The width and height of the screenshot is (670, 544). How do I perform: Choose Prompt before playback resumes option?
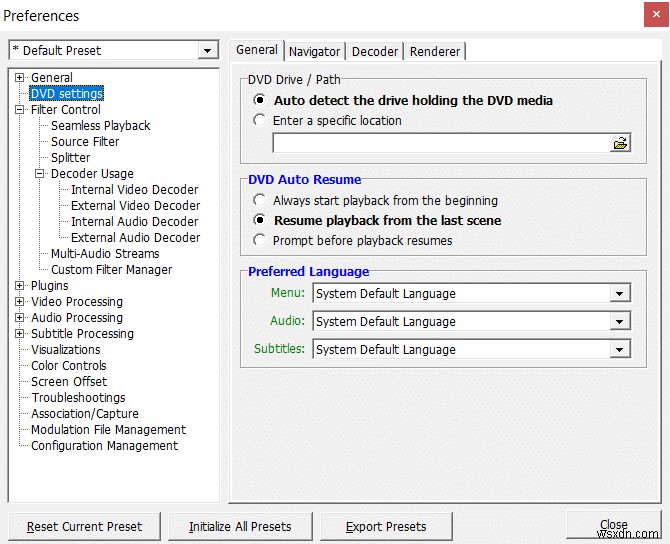[x=260, y=240]
